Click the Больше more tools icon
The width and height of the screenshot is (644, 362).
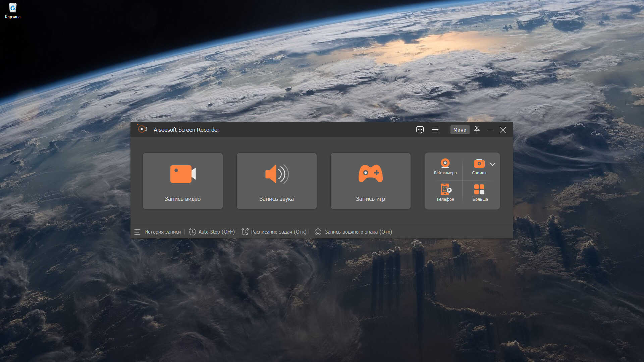480,193
